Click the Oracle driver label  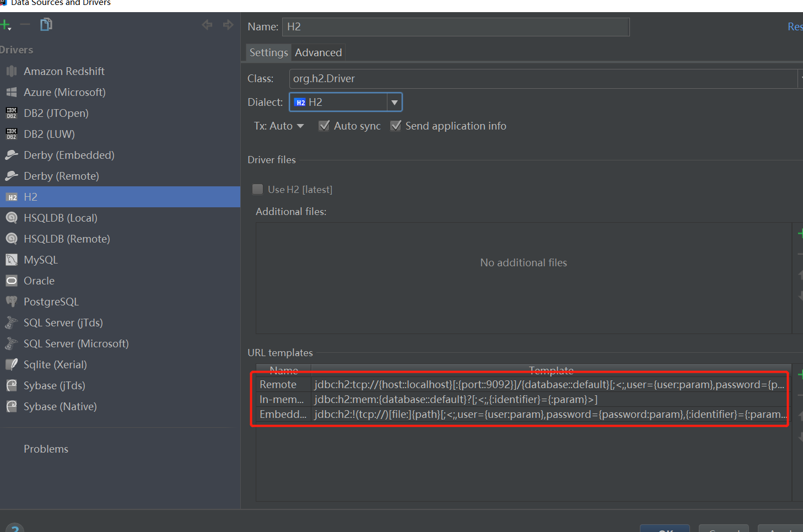39,281
